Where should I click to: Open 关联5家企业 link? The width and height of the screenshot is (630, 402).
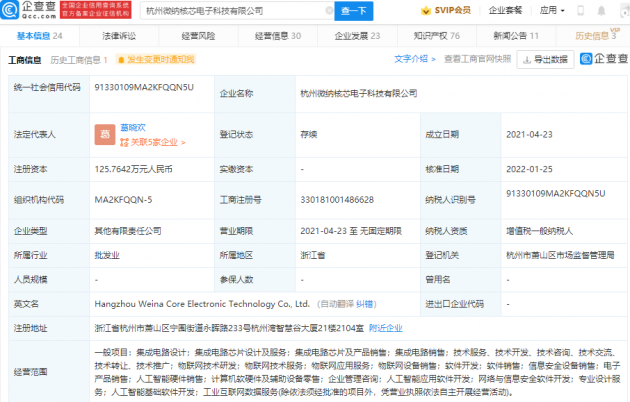(x=153, y=142)
